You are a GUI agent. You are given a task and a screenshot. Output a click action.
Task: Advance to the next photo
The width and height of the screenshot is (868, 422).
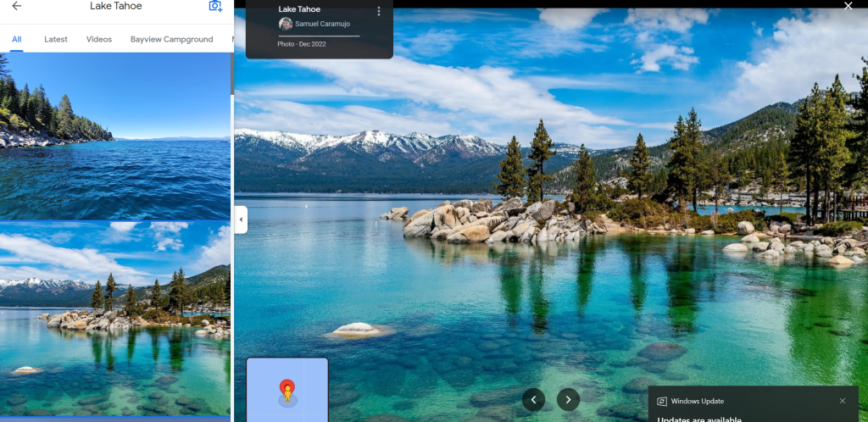click(x=568, y=399)
